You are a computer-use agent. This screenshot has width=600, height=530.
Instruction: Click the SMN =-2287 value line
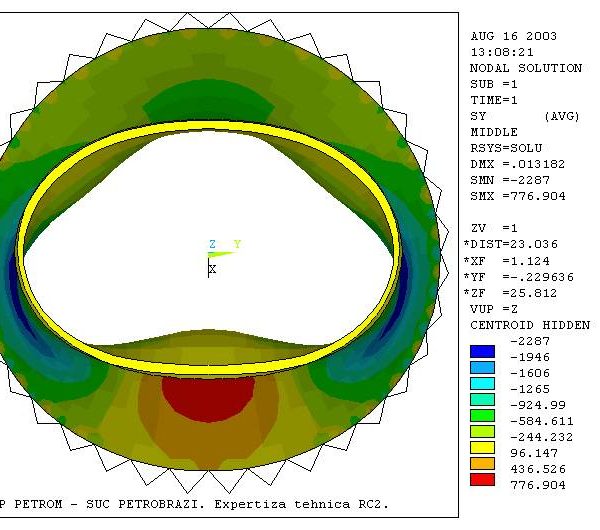click(510, 180)
